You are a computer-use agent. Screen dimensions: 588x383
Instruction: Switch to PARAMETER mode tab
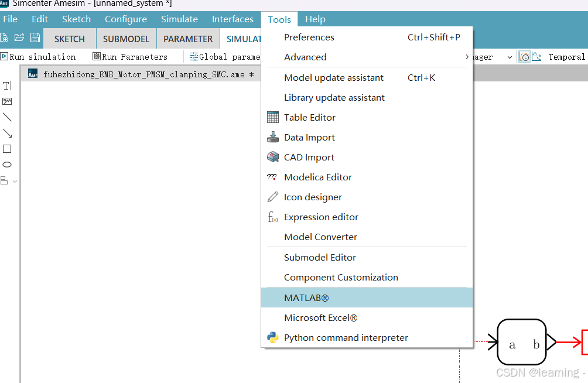(x=188, y=39)
